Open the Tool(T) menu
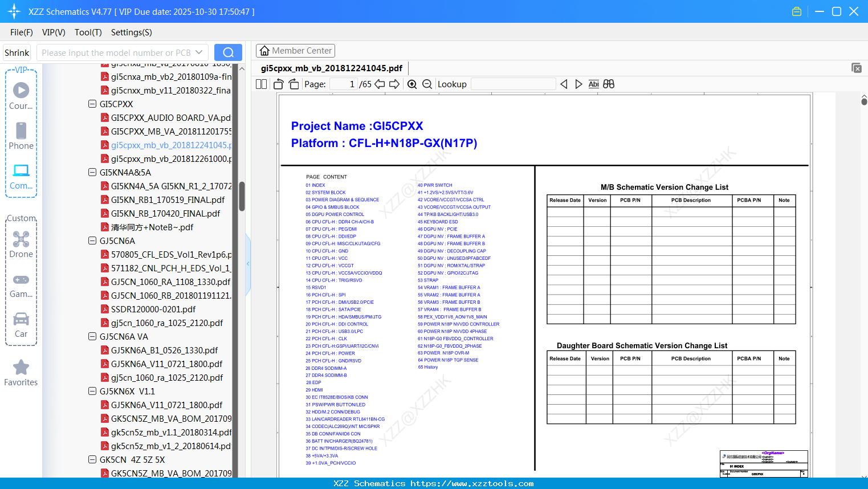The image size is (868, 489). tap(88, 32)
